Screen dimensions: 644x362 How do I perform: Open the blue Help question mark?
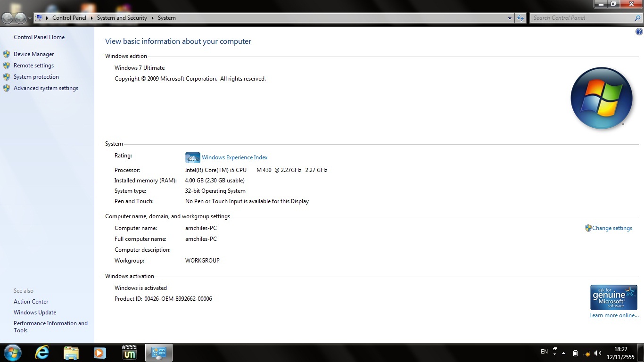[x=639, y=32]
